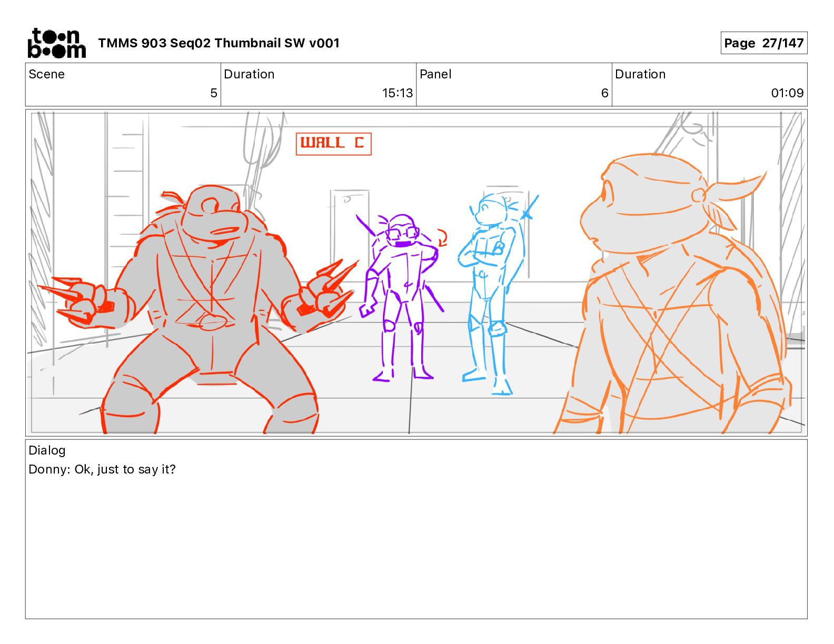Viewport: 834px width, 644px height.
Task: Click the first 'Duration' label next to Scene
Action: pyautogui.click(x=249, y=74)
